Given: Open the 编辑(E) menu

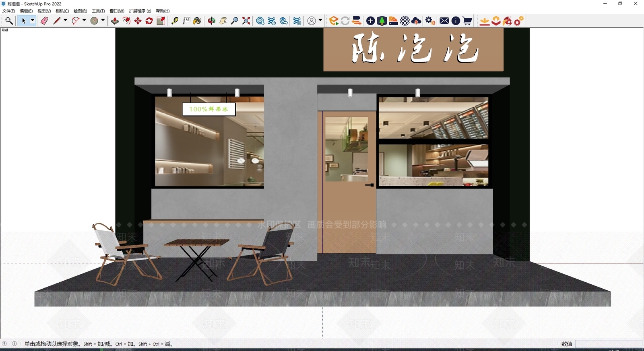Looking at the screenshot, I should [x=26, y=11].
